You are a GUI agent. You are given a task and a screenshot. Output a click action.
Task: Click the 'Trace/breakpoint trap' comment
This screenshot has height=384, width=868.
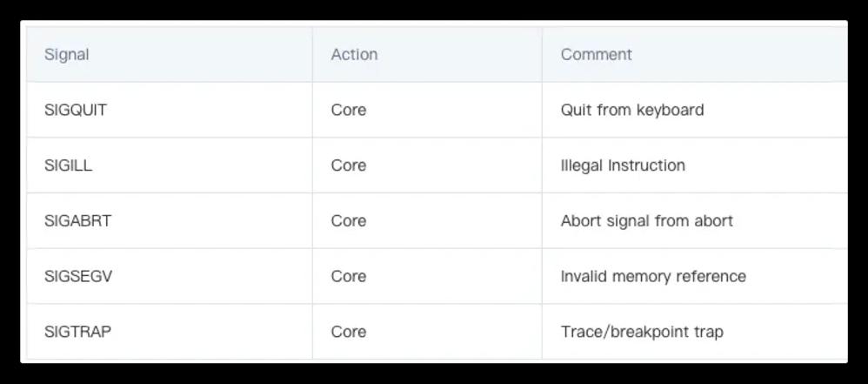(x=642, y=332)
